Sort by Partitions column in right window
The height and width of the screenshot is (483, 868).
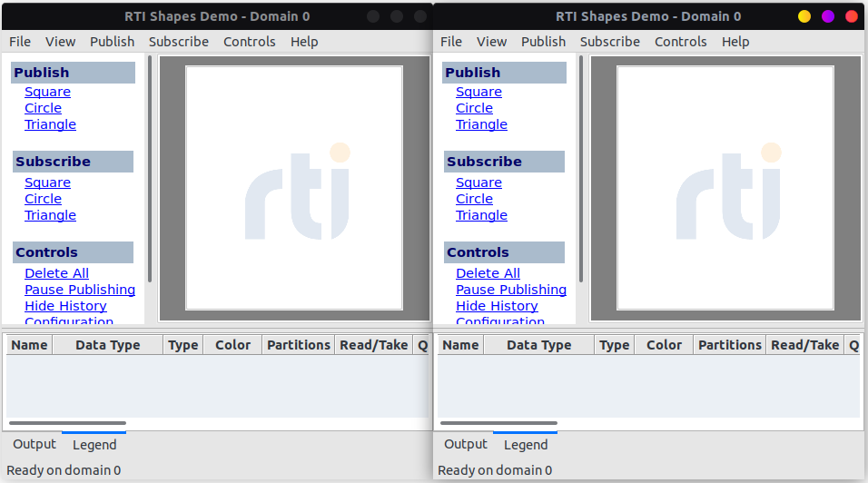pyautogui.click(x=730, y=345)
